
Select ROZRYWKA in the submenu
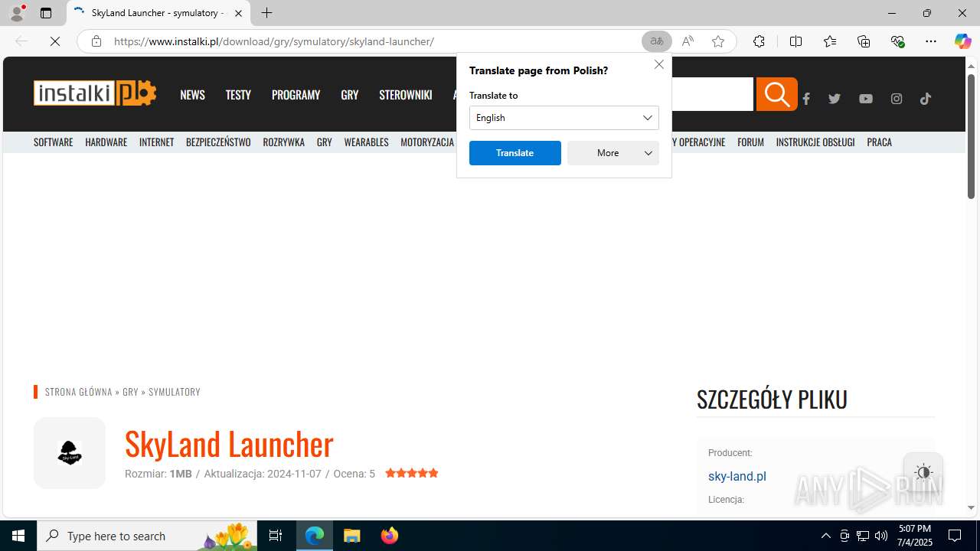point(284,142)
